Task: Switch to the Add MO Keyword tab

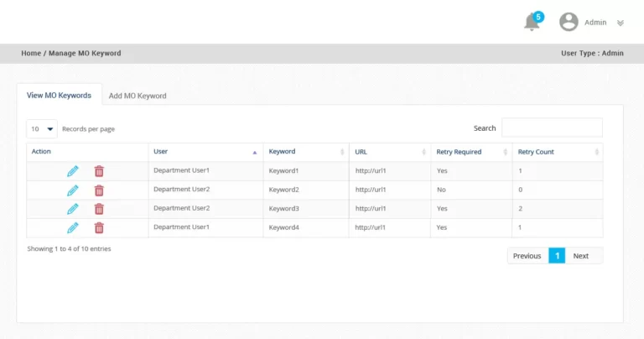Action: (138, 96)
